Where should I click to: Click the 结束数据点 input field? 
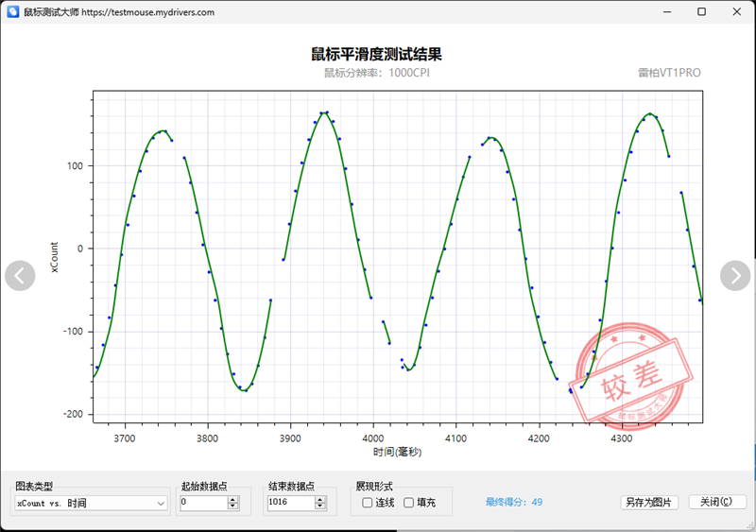(291, 503)
